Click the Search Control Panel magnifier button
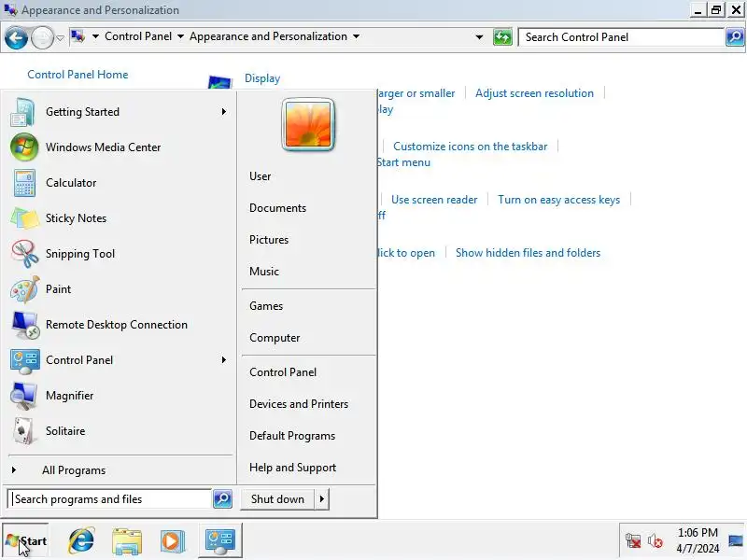 point(735,36)
